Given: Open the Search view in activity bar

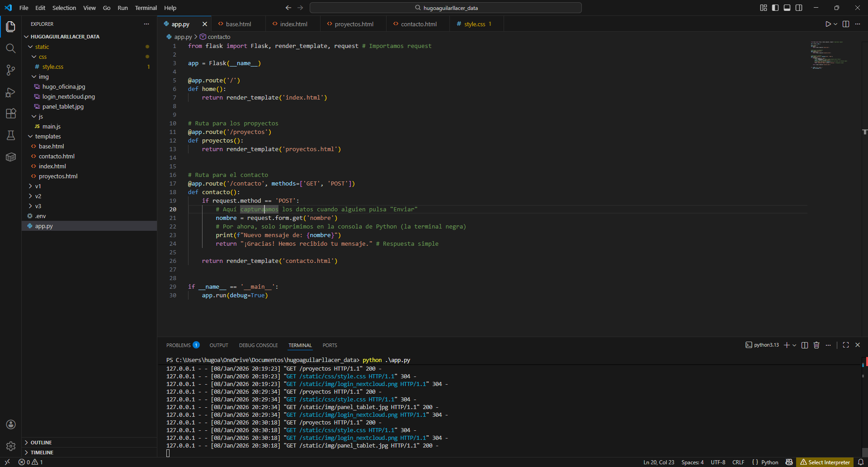Looking at the screenshot, I should point(11,48).
